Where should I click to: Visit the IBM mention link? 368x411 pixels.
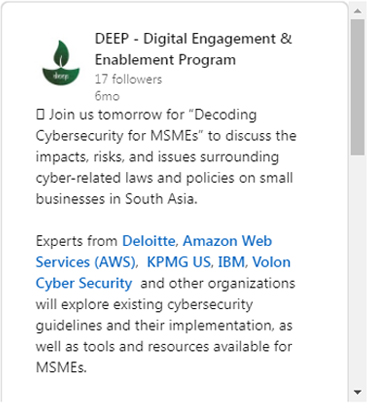231,262
